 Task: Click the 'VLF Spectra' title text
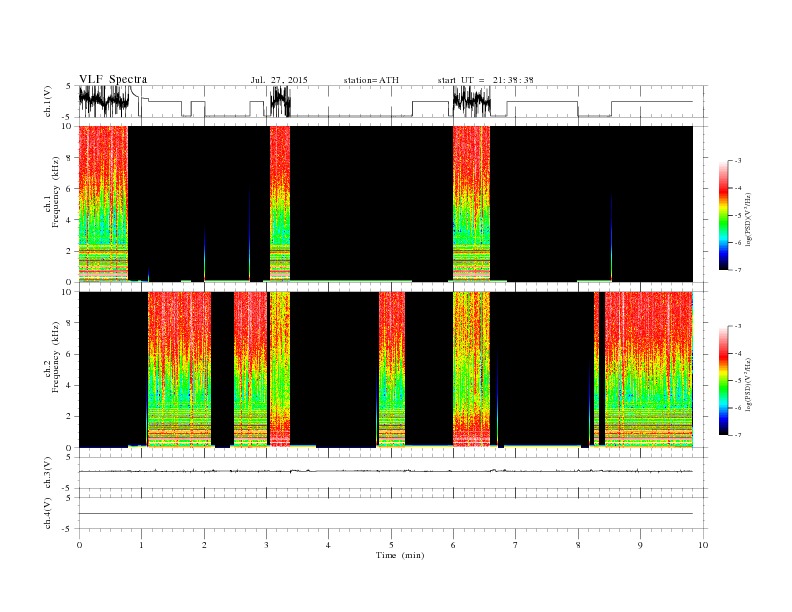113,79
